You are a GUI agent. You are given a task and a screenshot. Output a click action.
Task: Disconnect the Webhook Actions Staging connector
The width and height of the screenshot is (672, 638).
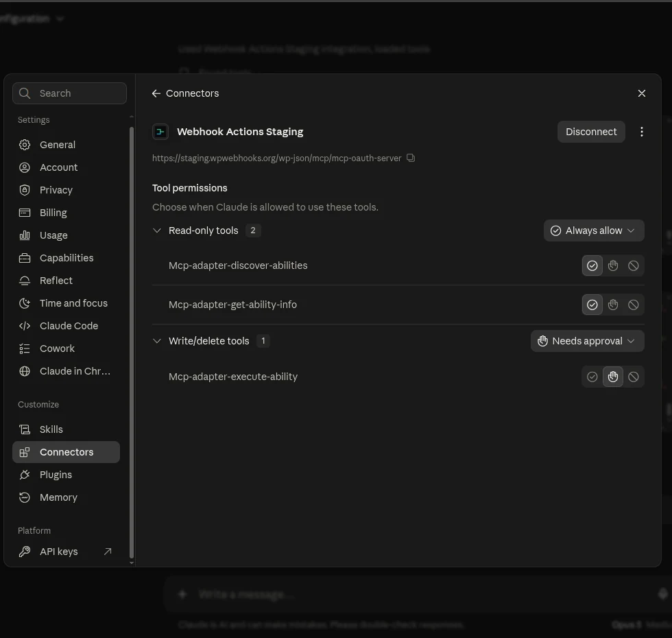(591, 132)
